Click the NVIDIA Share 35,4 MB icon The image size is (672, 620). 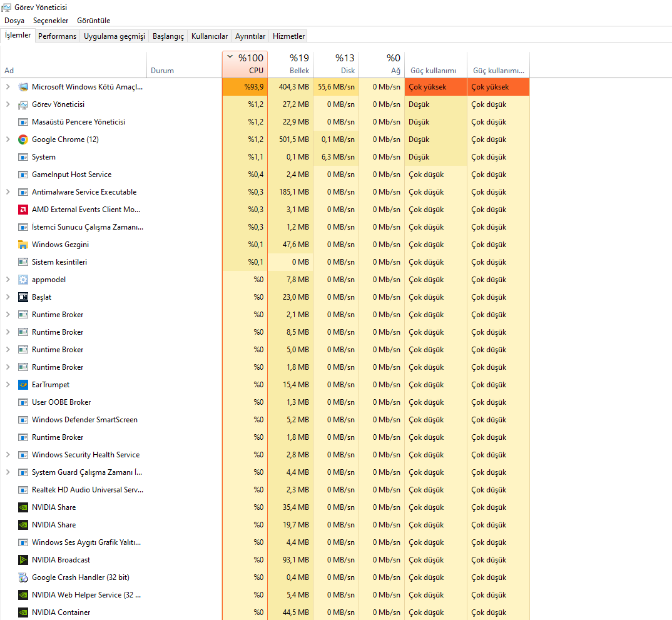pos(23,508)
